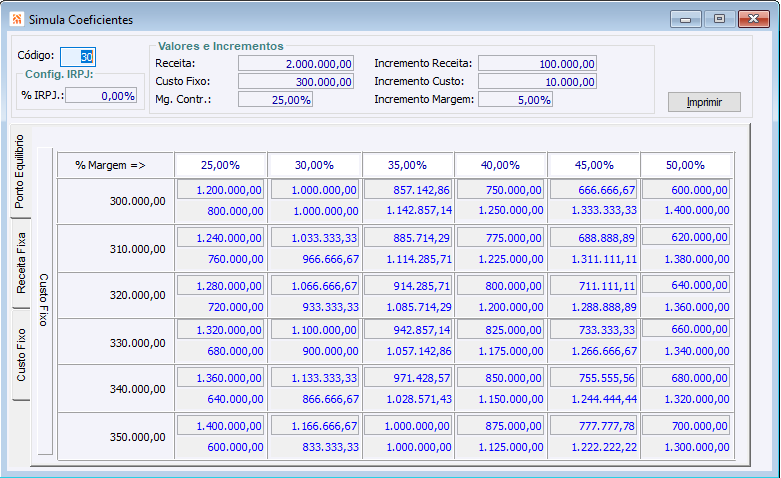Select the cell 1.280.000,00

click(x=220, y=286)
